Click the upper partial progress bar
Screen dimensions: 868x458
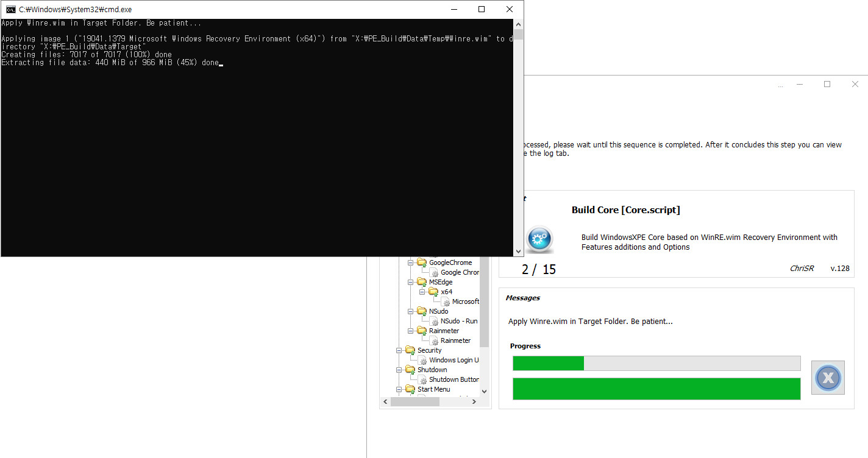[656, 363]
